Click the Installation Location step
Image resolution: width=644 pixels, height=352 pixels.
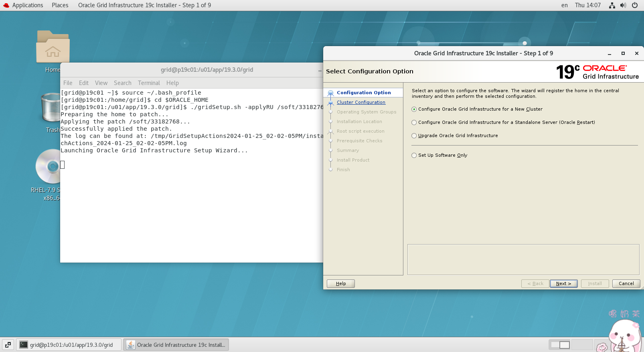(x=359, y=121)
